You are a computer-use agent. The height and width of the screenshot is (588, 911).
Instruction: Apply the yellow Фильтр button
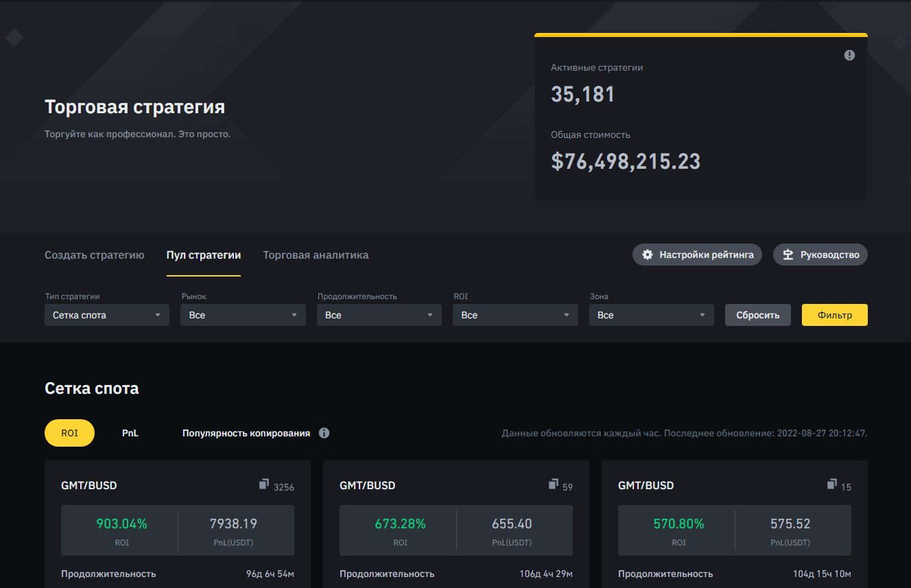[x=834, y=315]
